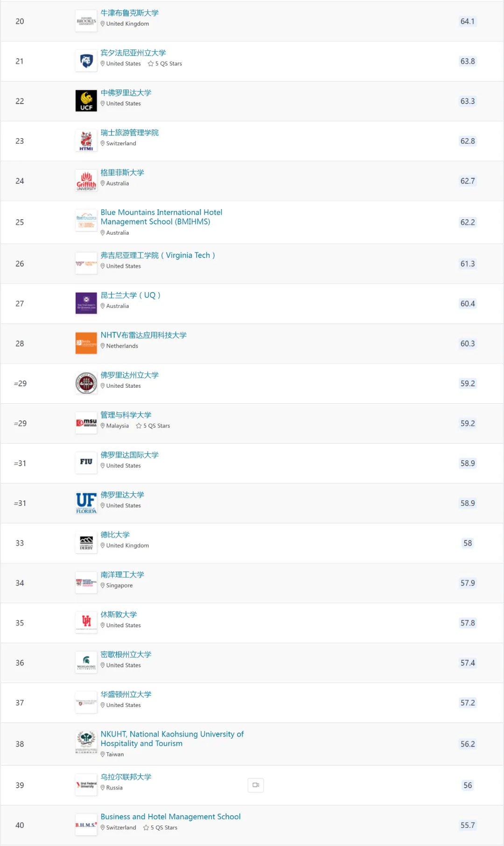Click the Griffith University logo
Image resolution: width=504 pixels, height=846 pixels.
click(86, 181)
